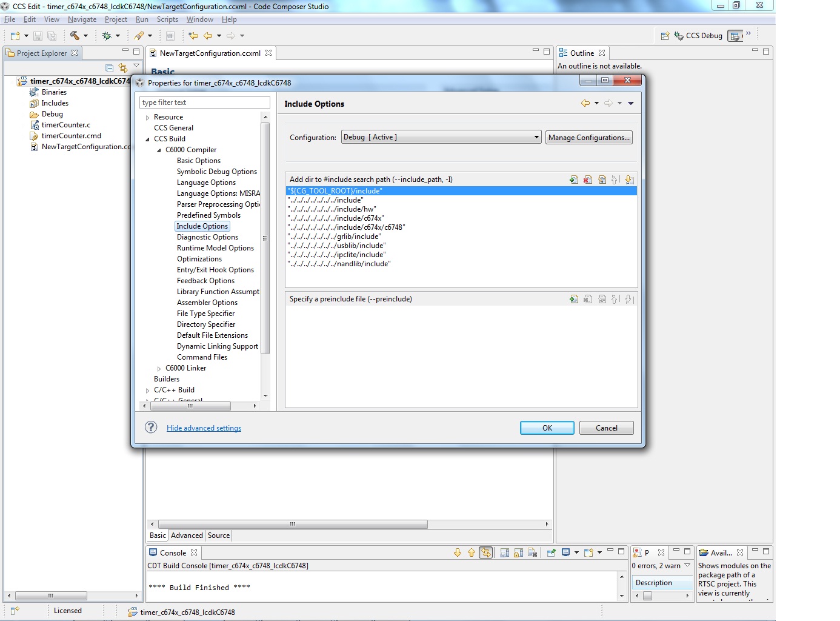
Task: Select Optimizations in the compiler tree
Action: tap(199, 259)
